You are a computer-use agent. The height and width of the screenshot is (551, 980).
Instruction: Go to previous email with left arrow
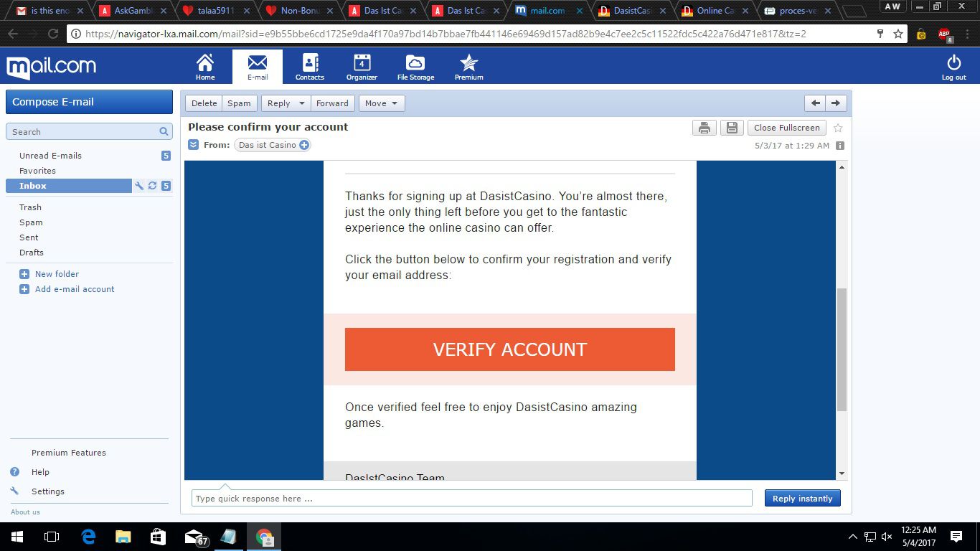[815, 103]
